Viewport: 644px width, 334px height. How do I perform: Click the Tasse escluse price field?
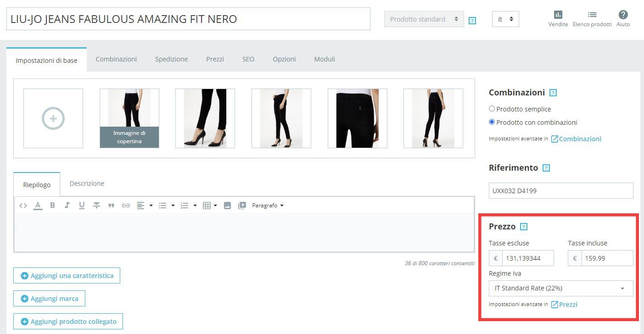tap(528, 258)
